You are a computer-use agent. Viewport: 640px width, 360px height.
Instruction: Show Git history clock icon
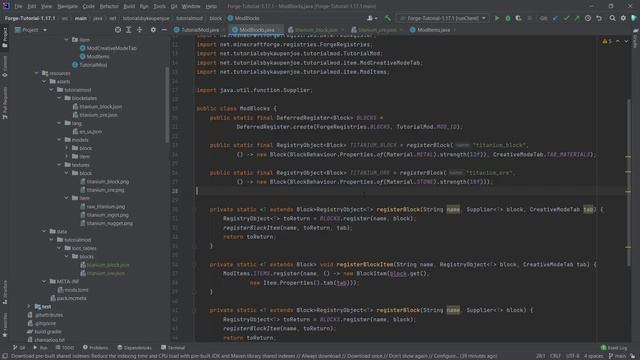(x=588, y=18)
